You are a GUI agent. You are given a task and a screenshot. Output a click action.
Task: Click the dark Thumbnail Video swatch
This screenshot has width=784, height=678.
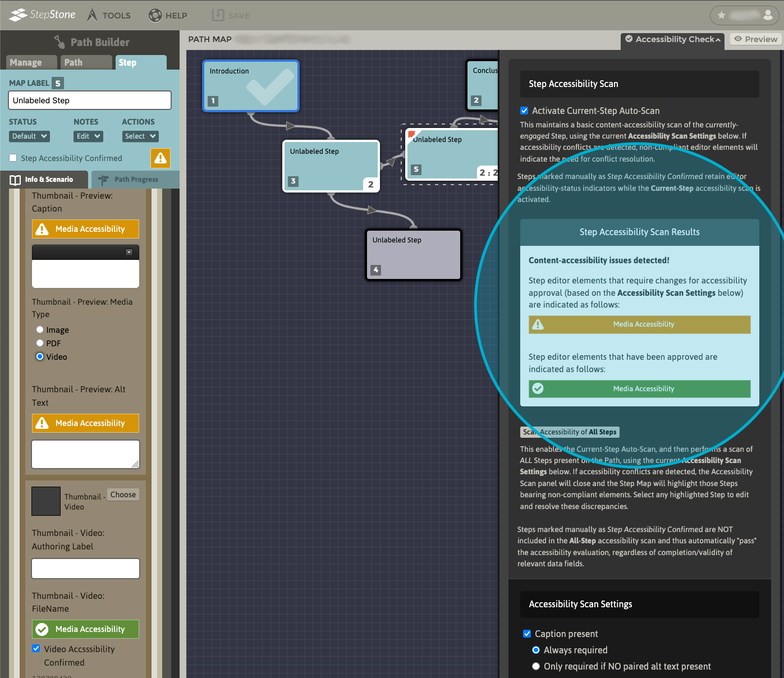tap(46, 501)
